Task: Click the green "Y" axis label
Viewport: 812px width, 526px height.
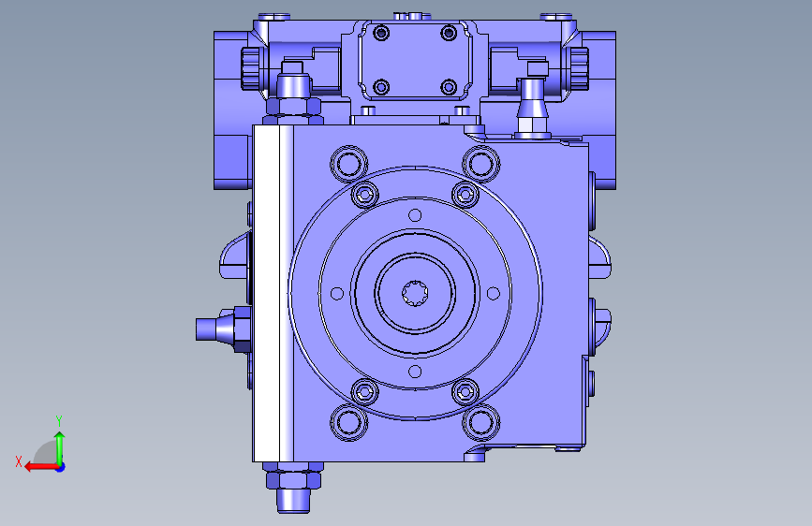Action: coord(59,420)
